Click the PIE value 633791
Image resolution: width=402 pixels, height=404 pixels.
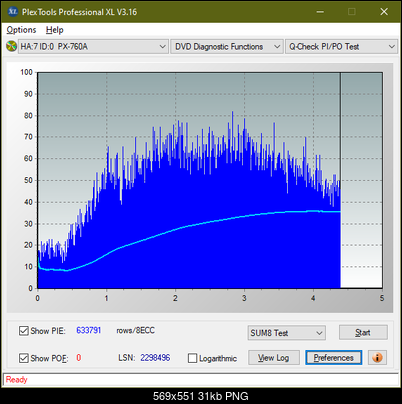click(x=89, y=330)
